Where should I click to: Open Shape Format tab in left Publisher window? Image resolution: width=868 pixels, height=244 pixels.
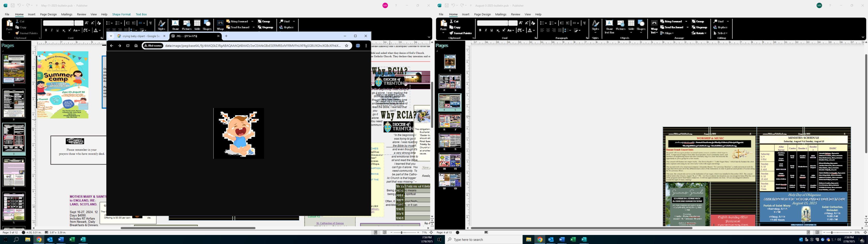pos(121,14)
